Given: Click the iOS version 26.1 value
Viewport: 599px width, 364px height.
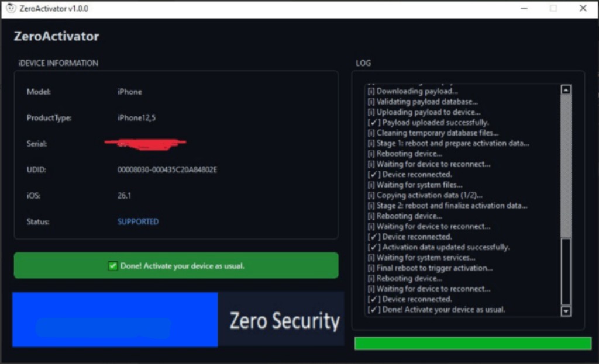Looking at the screenshot, I should [x=124, y=196].
